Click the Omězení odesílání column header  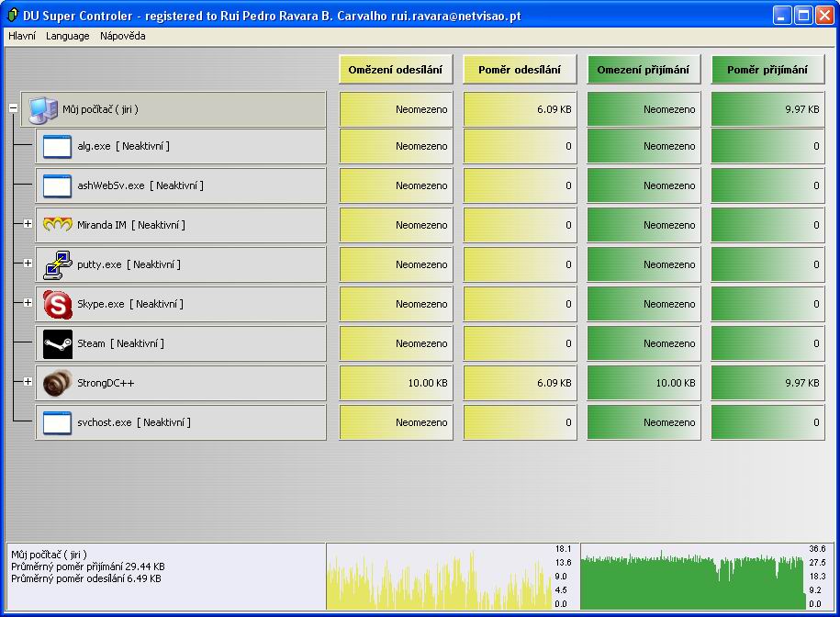tap(396, 70)
